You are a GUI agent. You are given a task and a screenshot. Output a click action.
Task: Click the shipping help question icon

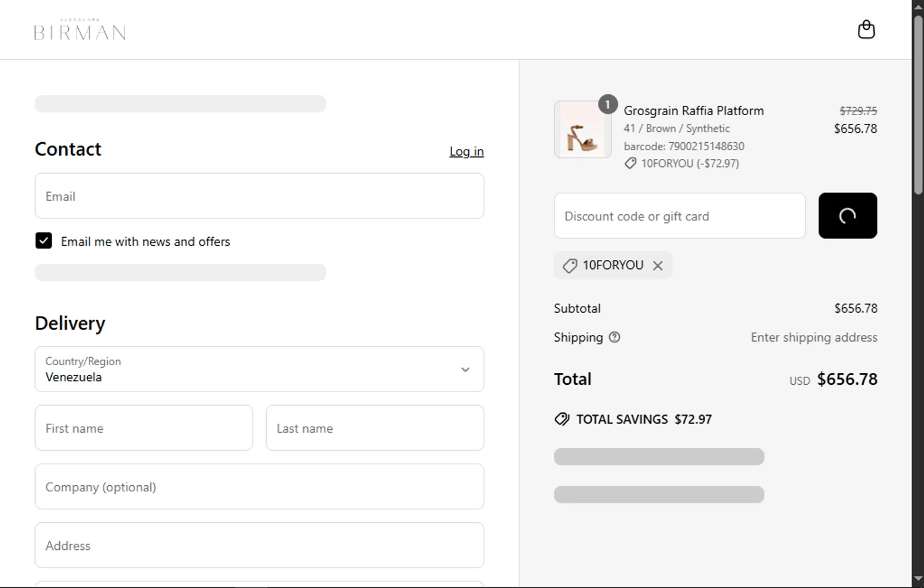coord(614,337)
